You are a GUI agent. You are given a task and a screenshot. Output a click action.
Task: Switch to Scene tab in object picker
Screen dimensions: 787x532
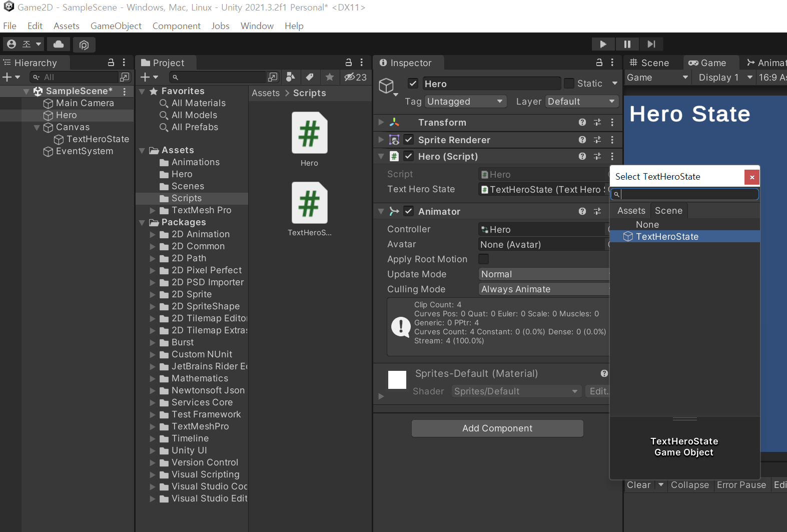[669, 211]
